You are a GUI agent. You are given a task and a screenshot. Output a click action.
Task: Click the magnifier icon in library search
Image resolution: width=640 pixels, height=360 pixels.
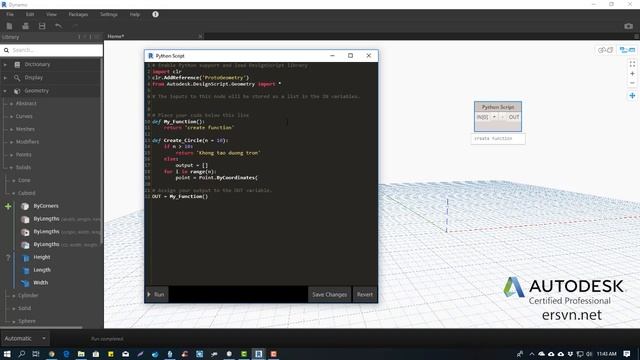tap(6, 50)
